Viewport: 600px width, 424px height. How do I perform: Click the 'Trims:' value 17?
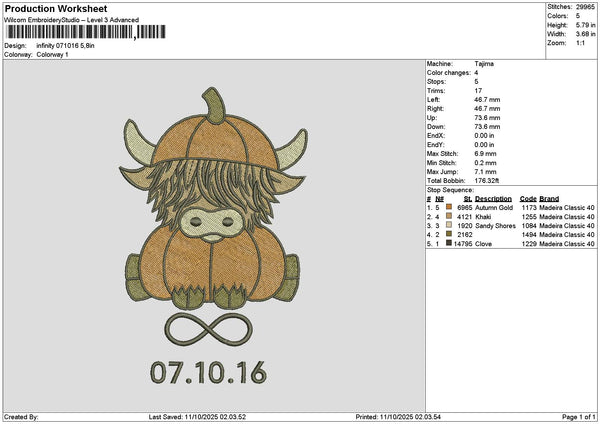click(478, 91)
